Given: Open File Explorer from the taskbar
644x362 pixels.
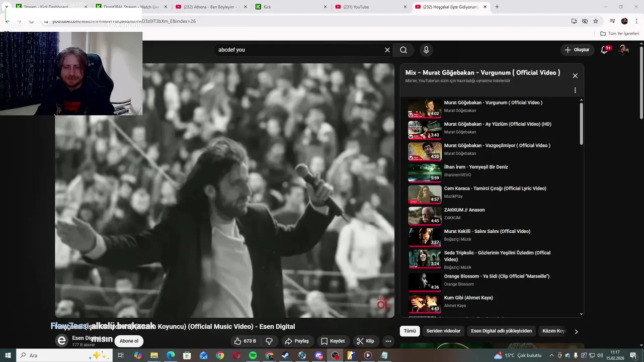Looking at the screenshot, I should (x=154, y=355).
